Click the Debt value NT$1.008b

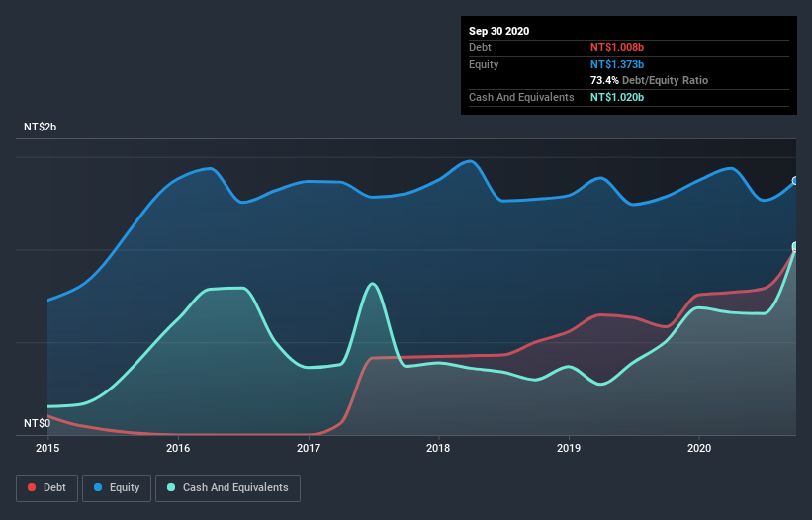(617, 47)
